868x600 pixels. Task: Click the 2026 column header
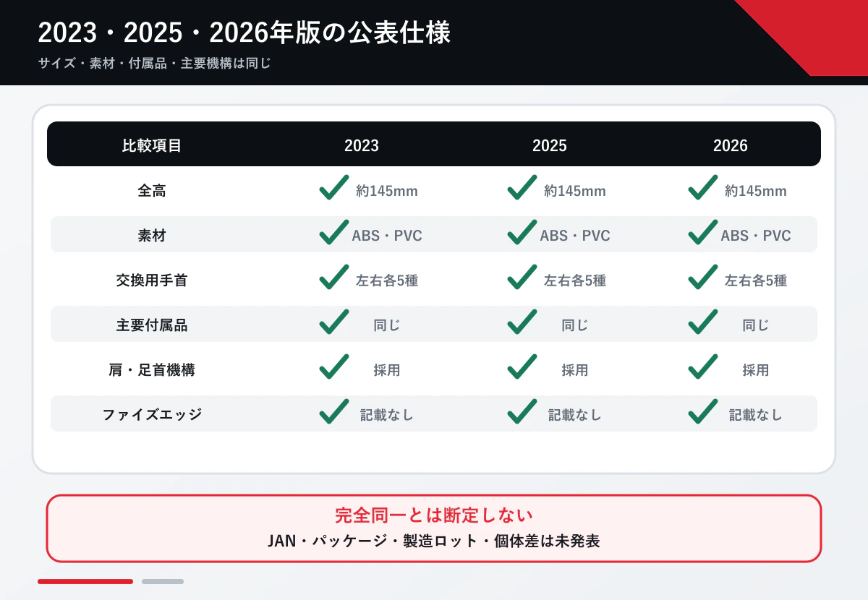(x=731, y=145)
